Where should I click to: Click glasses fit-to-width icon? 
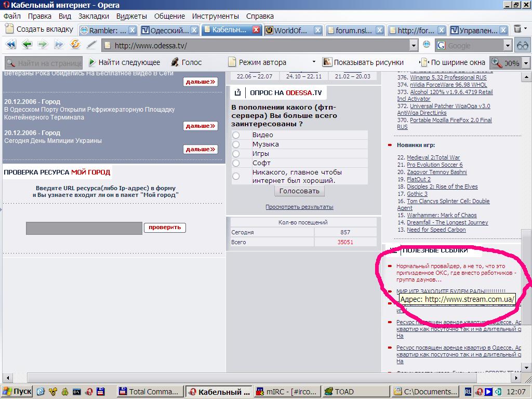click(523, 45)
